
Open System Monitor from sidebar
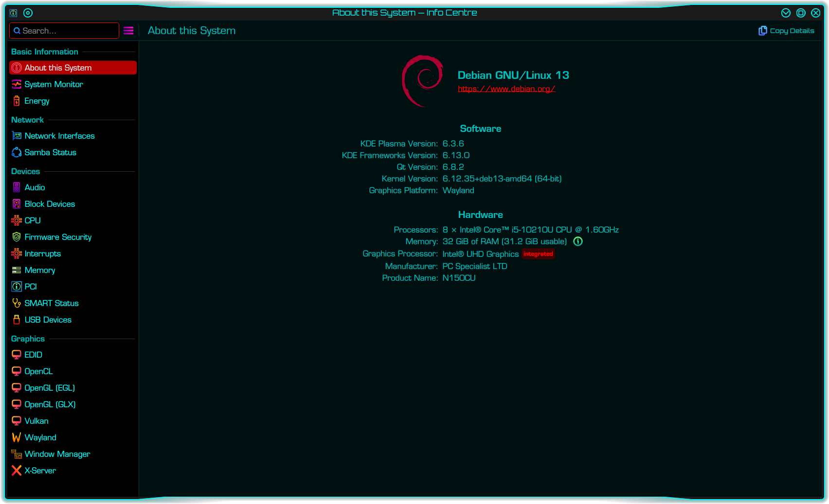[x=73, y=84]
